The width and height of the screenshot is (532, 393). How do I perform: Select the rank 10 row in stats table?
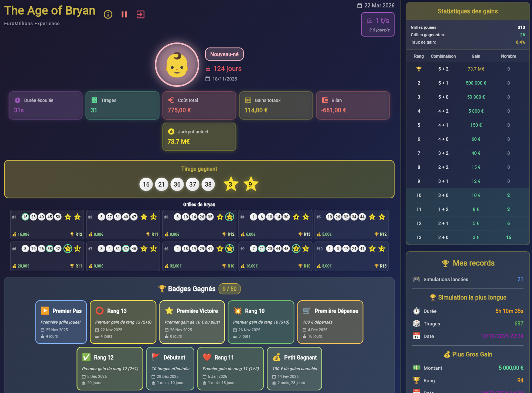467,195
